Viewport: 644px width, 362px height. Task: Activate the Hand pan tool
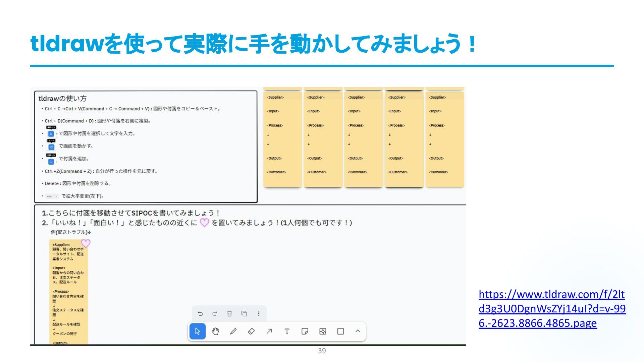(215, 331)
